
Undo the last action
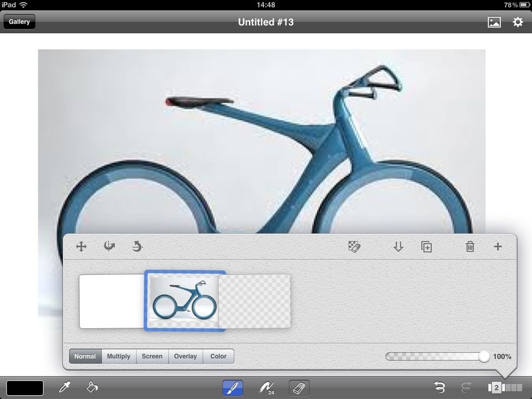[x=440, y=388]
